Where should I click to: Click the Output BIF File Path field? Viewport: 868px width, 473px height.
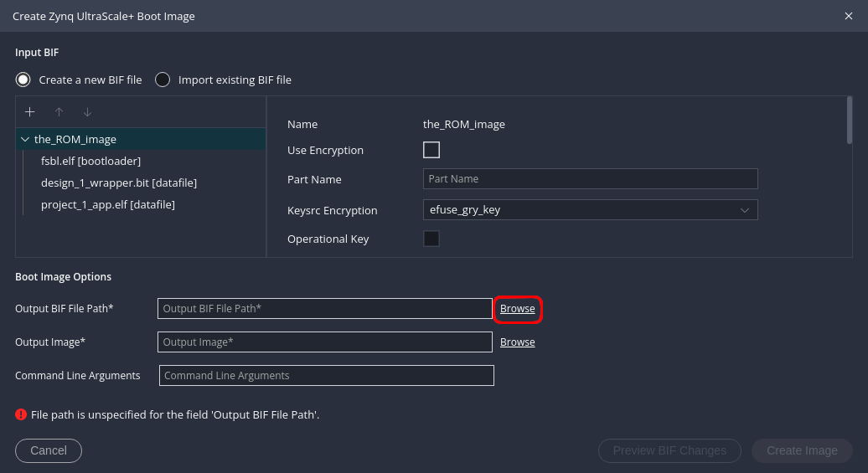324,309
